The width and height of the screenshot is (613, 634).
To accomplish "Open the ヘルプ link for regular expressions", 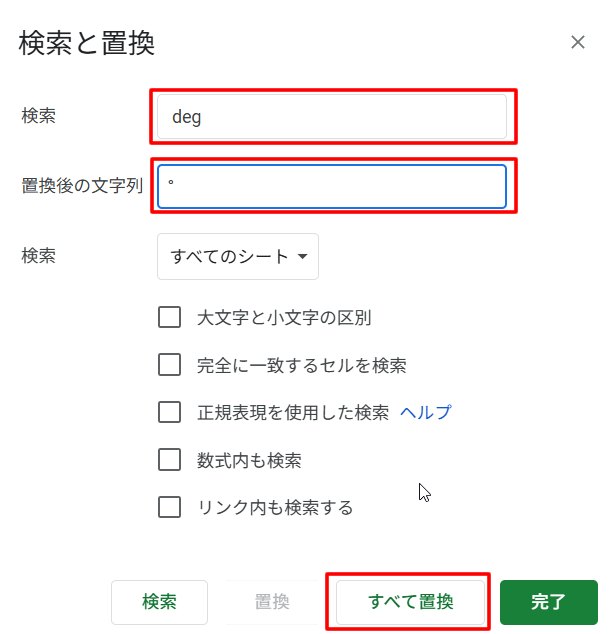I will click(425, 412).
